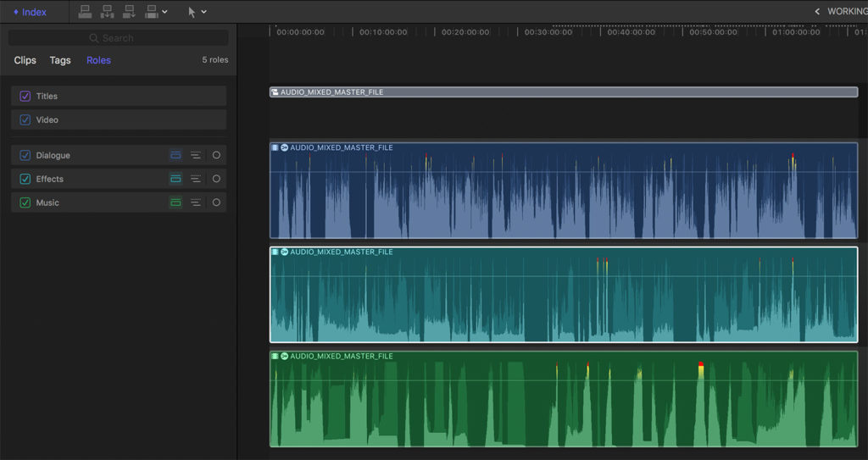Switch to the Tags tab
Image resolution: width=868 pixels, height=460 pixels.
(60, 60)
